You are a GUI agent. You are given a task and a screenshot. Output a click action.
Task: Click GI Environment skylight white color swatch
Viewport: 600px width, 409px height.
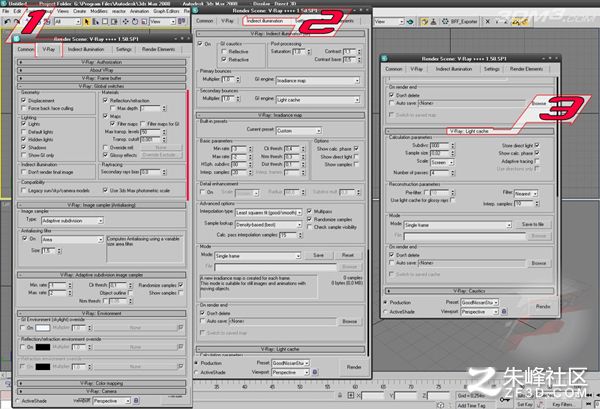pos(43,328)
